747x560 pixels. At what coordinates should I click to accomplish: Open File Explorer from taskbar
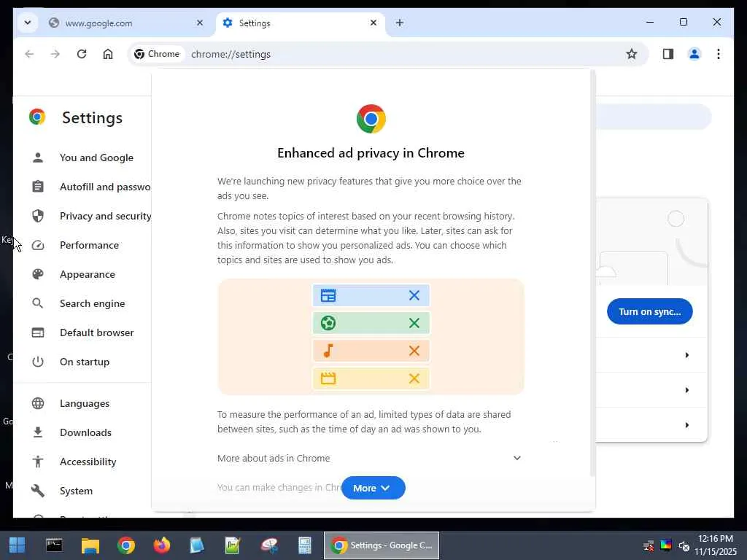point(90,545)
